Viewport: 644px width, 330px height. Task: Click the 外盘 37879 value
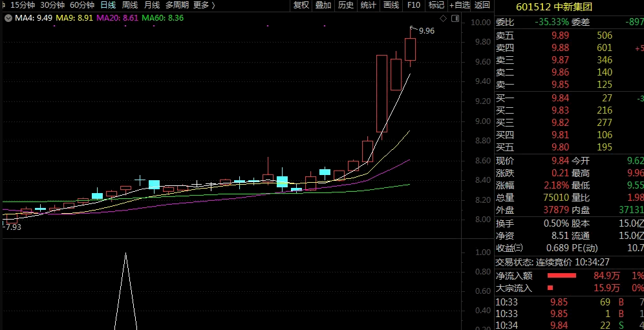tap(556, 210)
